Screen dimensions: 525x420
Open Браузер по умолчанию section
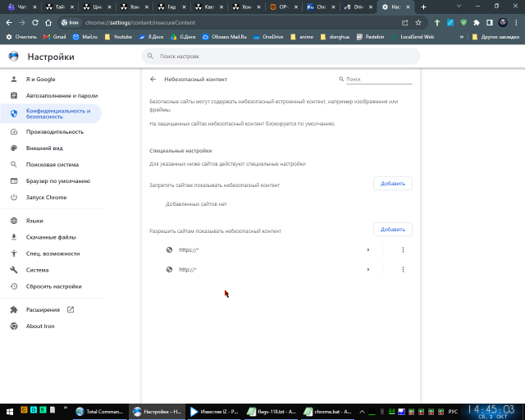[x=51, y=181]
